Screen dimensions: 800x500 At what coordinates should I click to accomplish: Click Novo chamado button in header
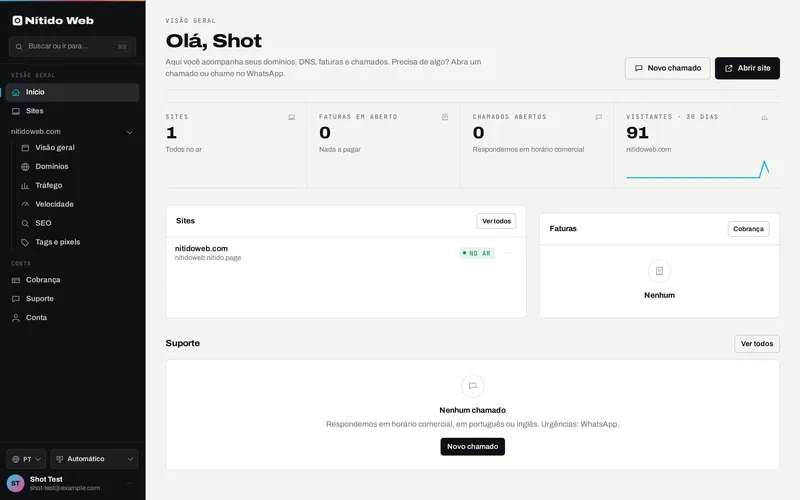click(667, 68)
